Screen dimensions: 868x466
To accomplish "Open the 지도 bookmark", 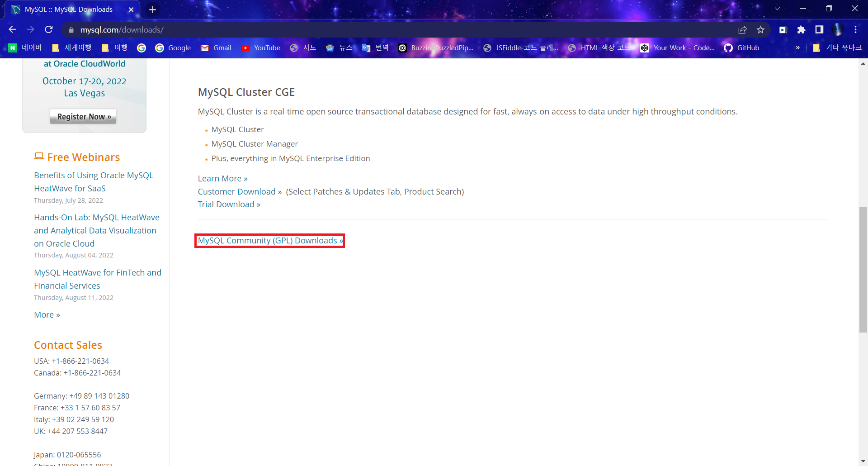I will 303,48.
